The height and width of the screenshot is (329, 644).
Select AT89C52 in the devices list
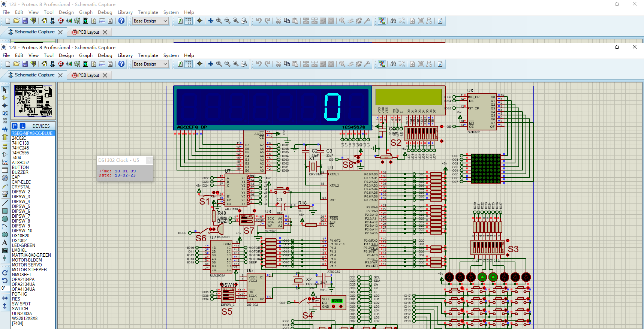[20, 163]
